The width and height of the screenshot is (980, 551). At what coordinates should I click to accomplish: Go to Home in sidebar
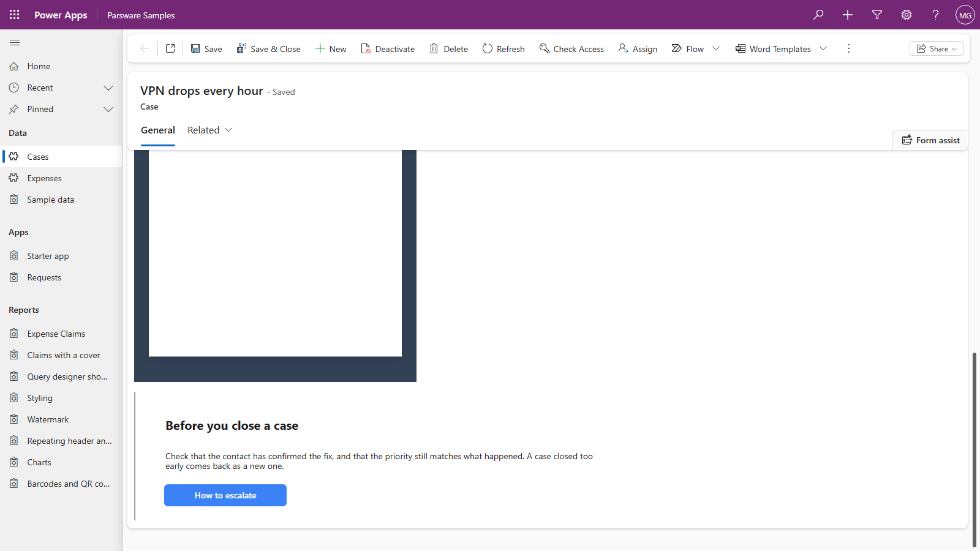(x=61, y=66)
